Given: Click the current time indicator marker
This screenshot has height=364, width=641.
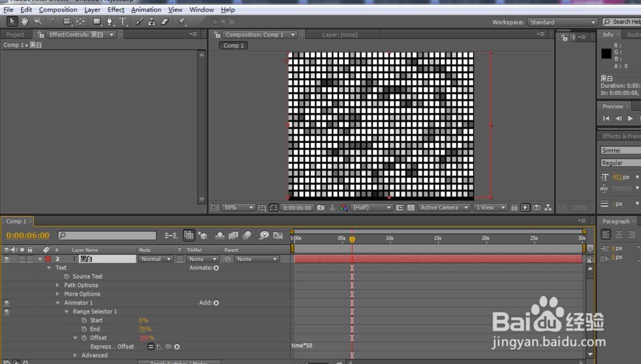Looking at the screenshot, I should [352, 240].
